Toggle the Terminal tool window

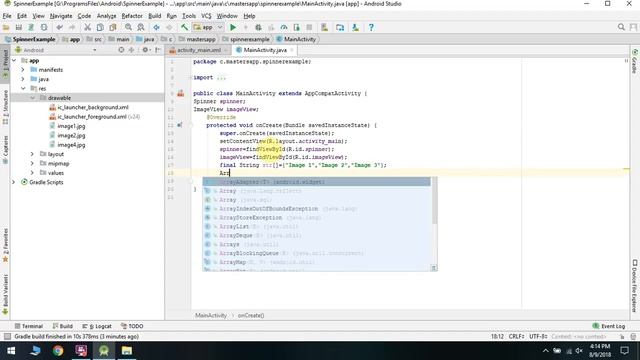tap(29, 326)
